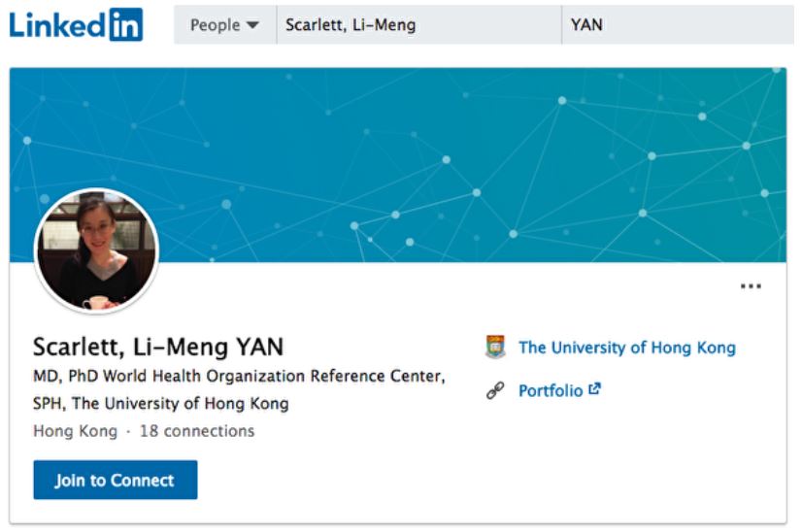802x532 pixels.
Task: Focus the last name field showing YAN
Action: pyautogui.click(x=679, y=24)
